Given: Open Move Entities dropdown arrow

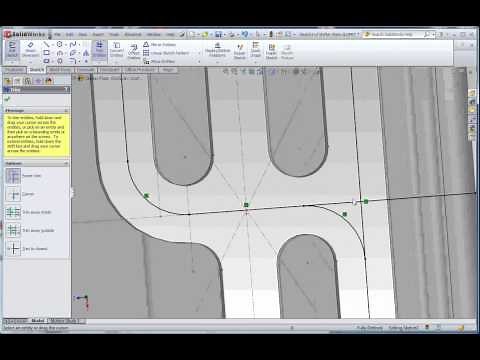Looking at the screenshot, I should (x=200, y=61).
